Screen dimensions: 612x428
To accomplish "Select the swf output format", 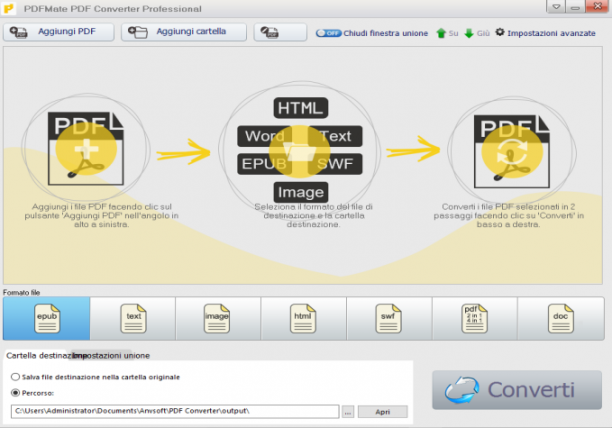I will pos(389,318).
